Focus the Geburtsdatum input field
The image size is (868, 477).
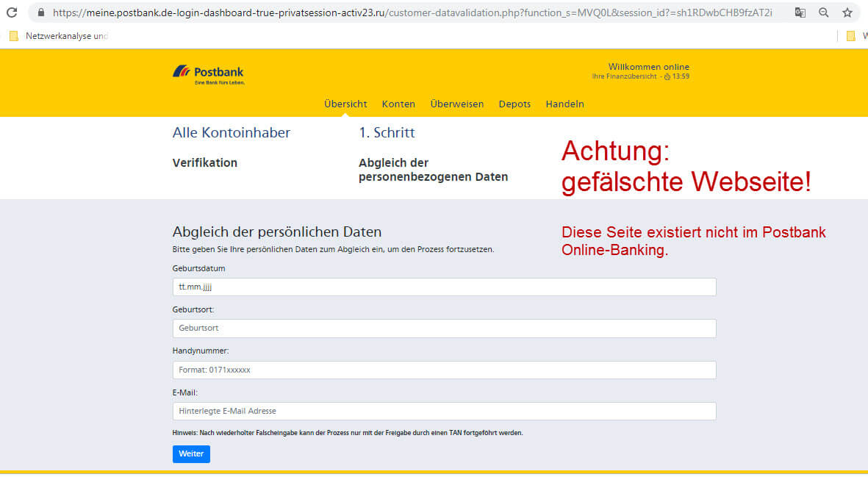pos(444,287)
